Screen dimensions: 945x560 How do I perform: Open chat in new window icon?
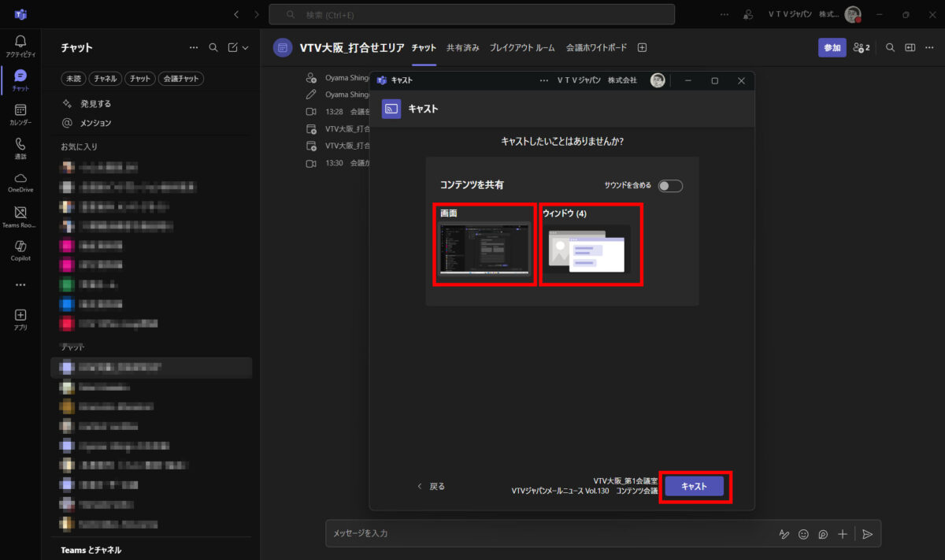910,48
